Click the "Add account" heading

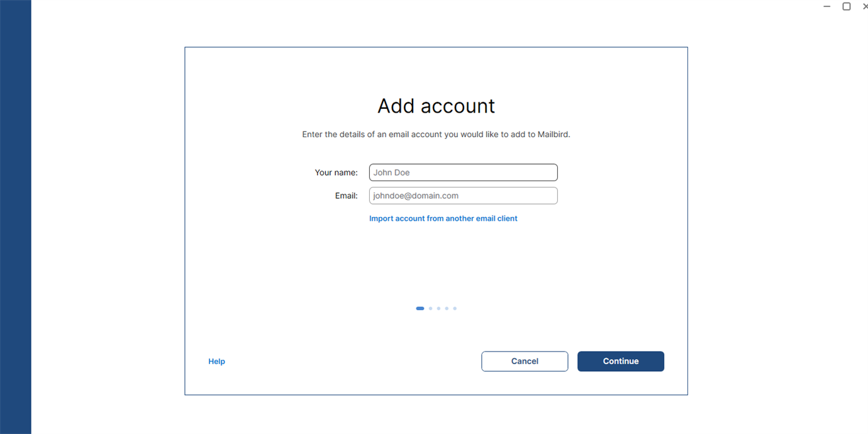click(436, 106)
